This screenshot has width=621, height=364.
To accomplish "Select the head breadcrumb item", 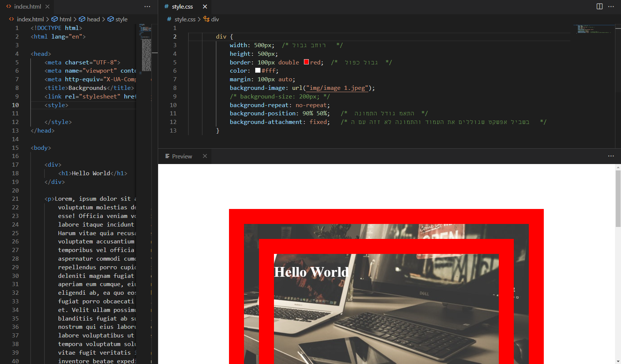I will (93, 19).
